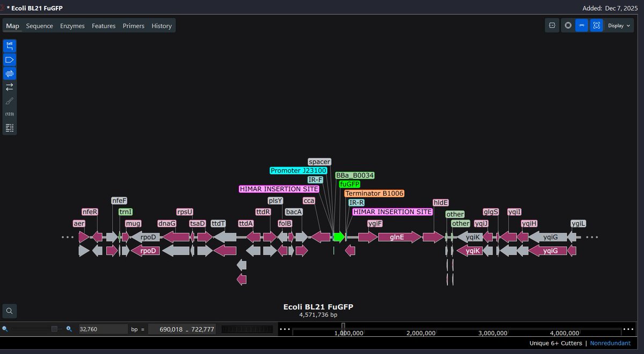Click the plsY gene label
The image size is (644, 354).
275,201
